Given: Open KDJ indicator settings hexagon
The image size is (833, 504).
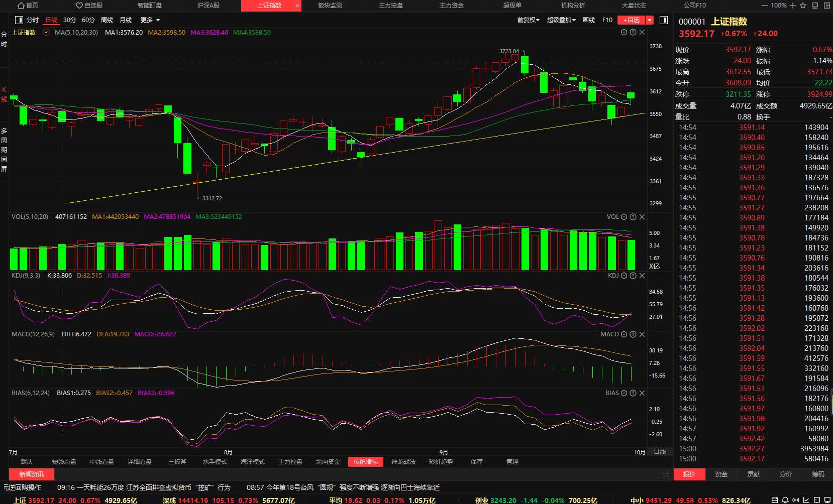Looking at the screenshot, I should 624,276.
